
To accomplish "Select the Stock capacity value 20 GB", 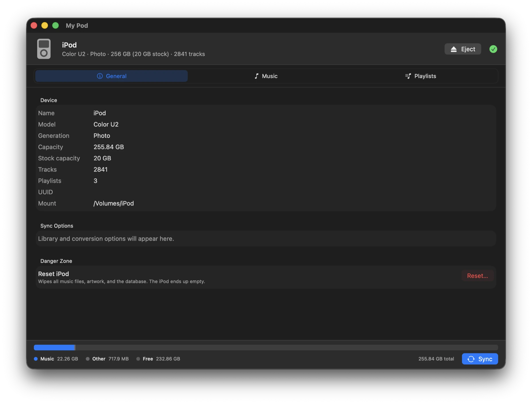I will pyautogui.click(x=102, y=158).
